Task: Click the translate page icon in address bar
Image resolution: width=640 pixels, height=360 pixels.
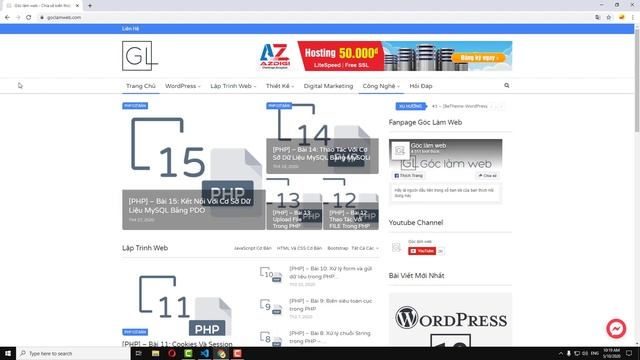Action: click(598, 18)
